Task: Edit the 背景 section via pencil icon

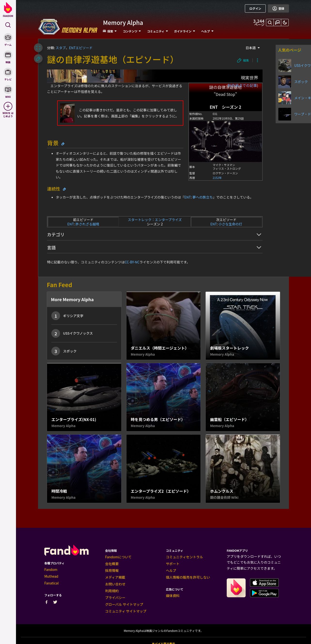Action: tap(63, 144)
